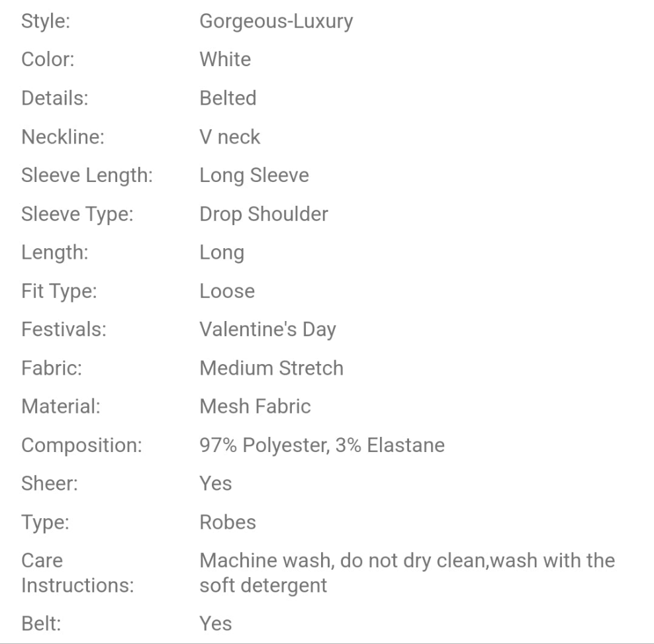Image resolution: width=654 pixels, height=644 pixels.
Task: Click the Yes value beside Sheer
Action: [216, 484]
